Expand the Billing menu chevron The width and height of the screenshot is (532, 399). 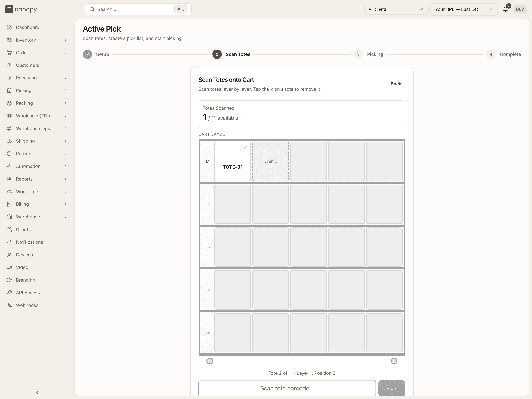[65, 204]
